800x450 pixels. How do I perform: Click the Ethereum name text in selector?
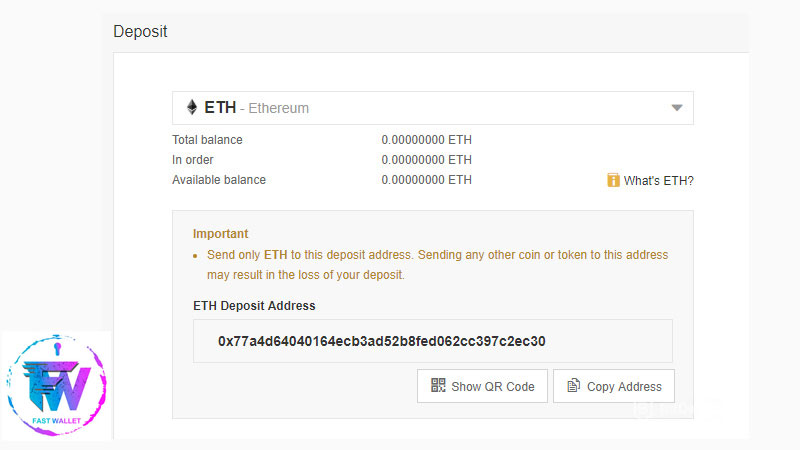pos(279,108)
